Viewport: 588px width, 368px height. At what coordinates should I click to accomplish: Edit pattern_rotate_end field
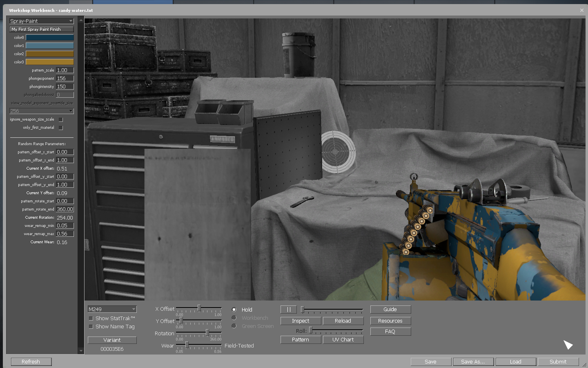pos(65,209)
